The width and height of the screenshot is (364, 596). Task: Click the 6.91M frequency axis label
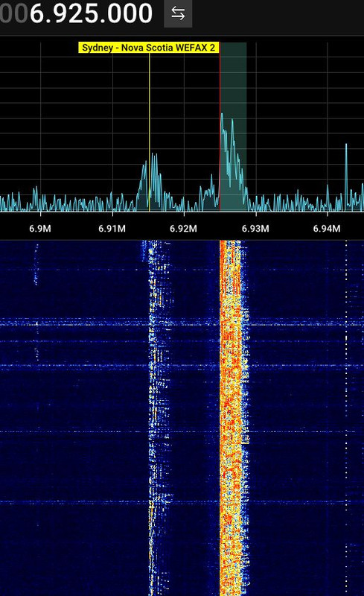point(112,229)
